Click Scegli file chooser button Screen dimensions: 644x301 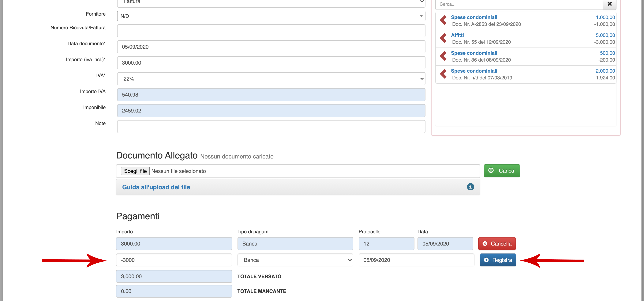tap(135, 171)
